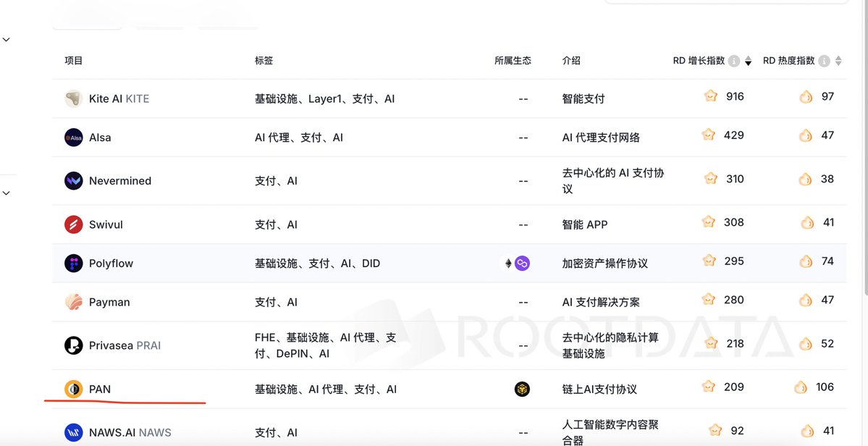The width and height of the screenshot is (868, 446).
Task: Open the PAN project link
Action: [100, 390]
